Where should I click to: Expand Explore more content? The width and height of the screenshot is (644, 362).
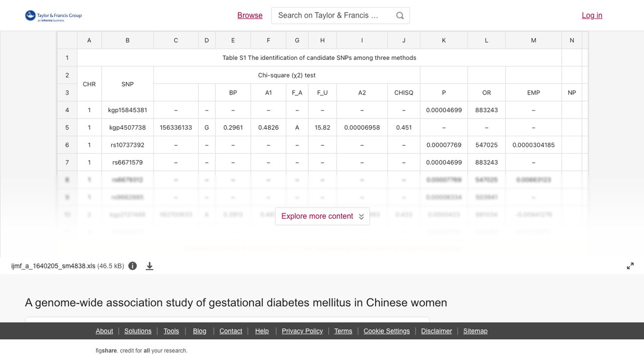(x=323, y=216)
